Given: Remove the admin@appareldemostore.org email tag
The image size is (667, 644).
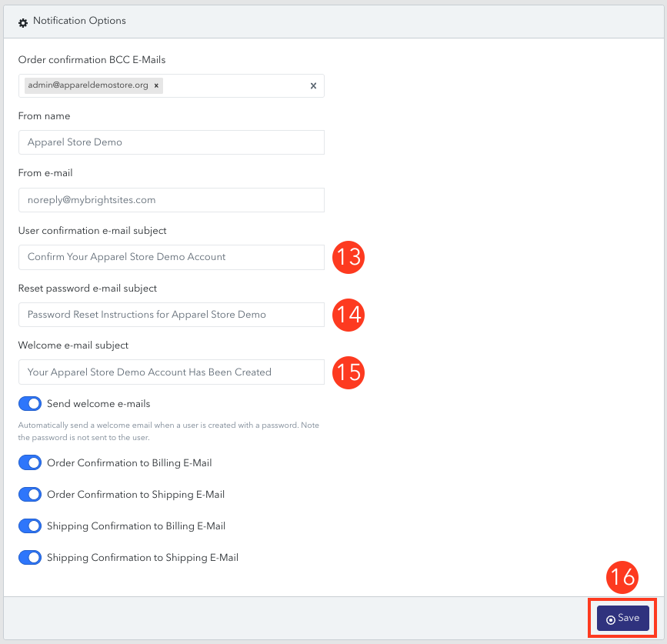Looking at the screenshot, I should (156, 85).
